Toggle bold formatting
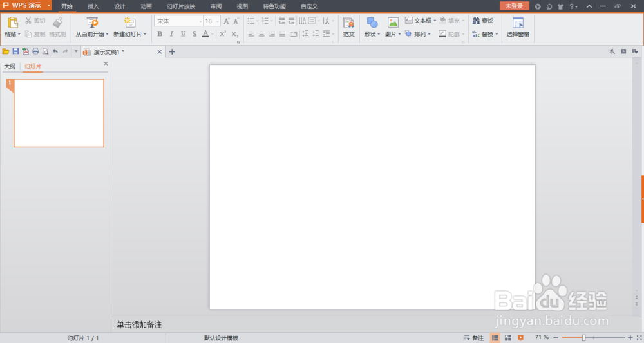644x343 pixels. point(160,34)
